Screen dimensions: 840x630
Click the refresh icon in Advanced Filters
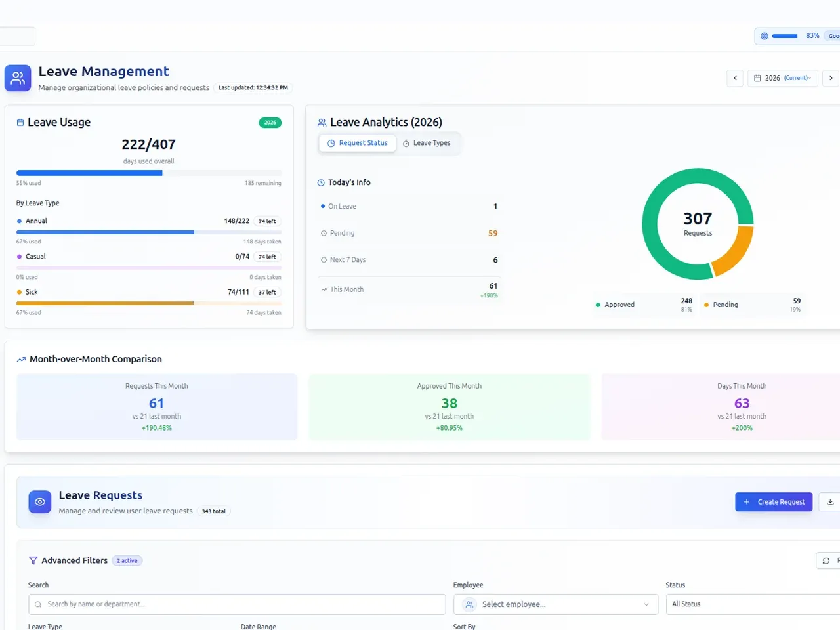pos(826,561)
